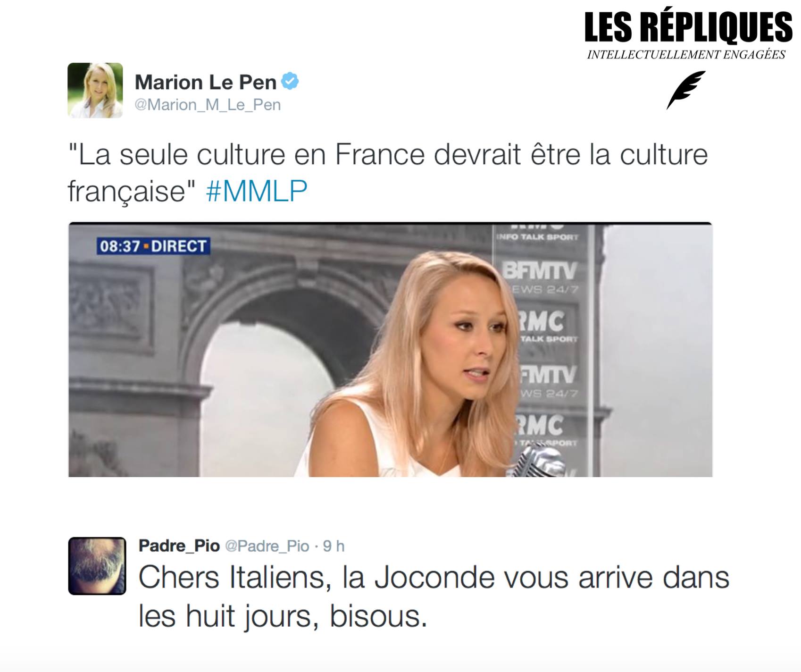Click the blue verified badge icon
The height and width of the screenshot is (672, 801).
[x=290, y=81]
